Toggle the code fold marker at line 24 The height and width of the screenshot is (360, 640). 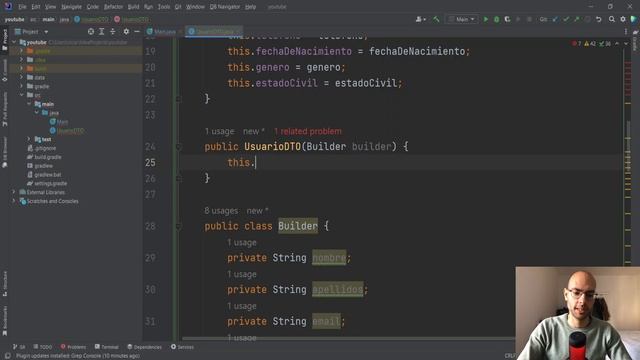[178, 147]
